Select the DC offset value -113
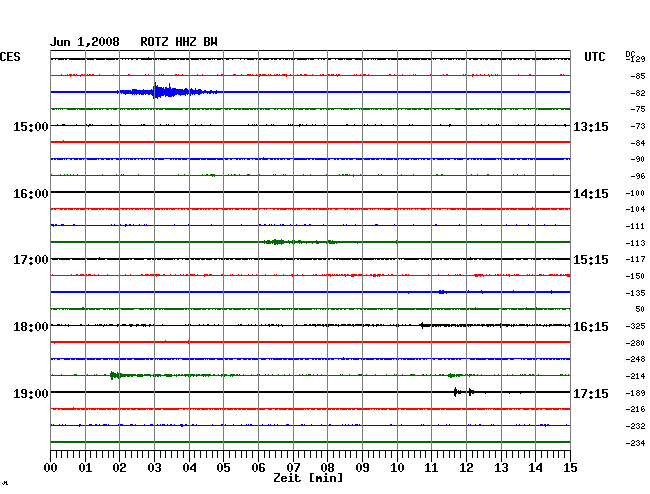650x494 pixels. click(x=635, y=243)
